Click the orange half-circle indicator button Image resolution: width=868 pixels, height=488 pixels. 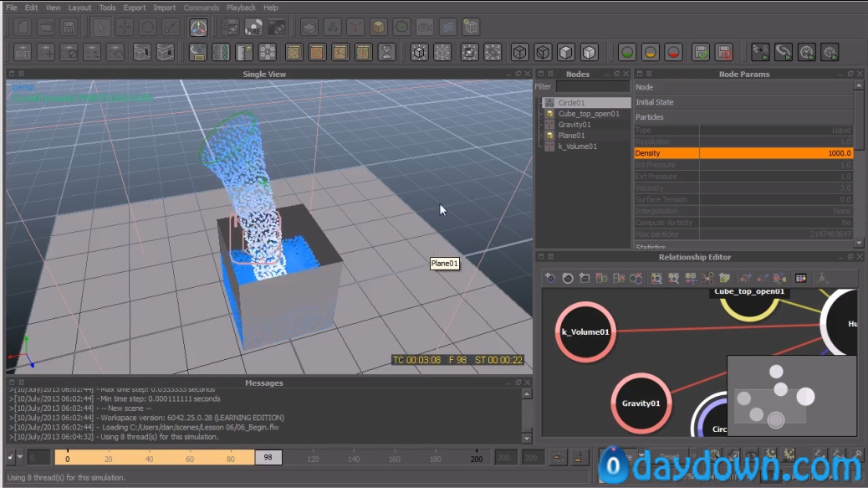[651, 53]
